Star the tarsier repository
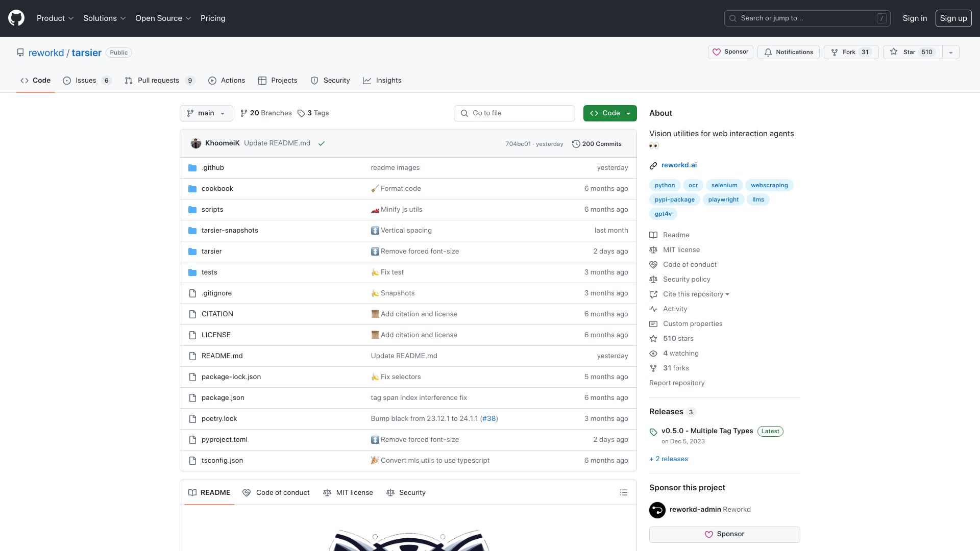980x551 pixels. [x=912, y=52]
